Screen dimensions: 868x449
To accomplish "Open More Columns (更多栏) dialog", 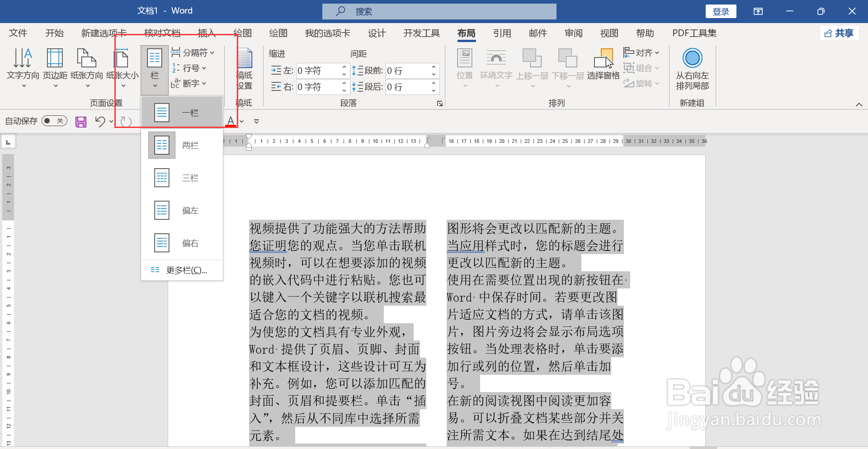I will coord(182,270).
